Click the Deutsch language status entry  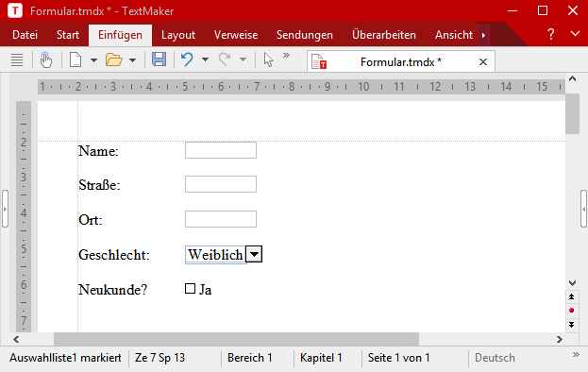[495, 358]
